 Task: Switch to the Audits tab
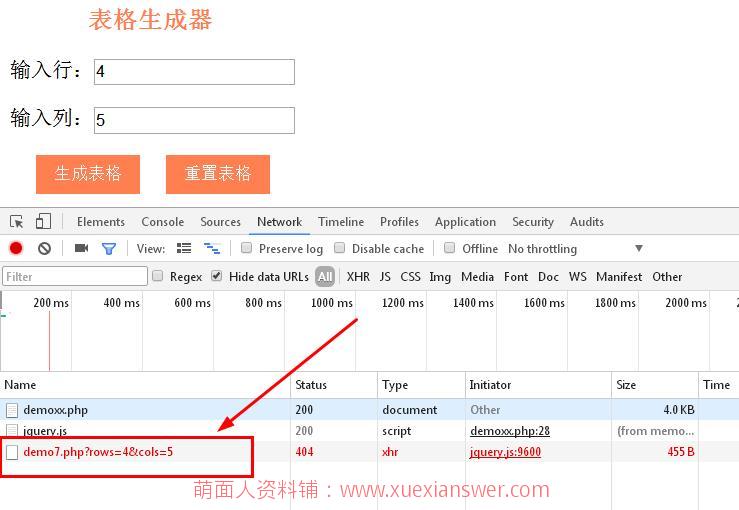pos(587,222)
